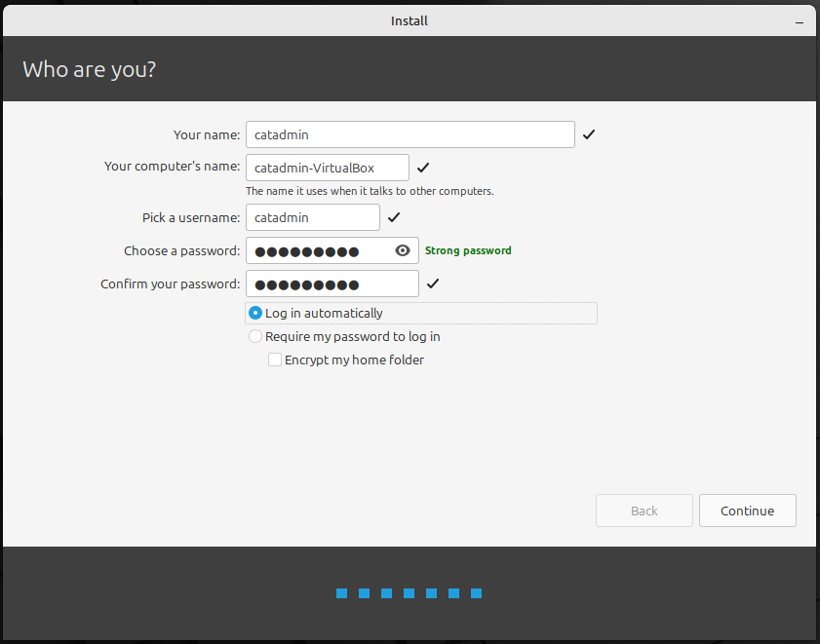Select Log in automatically option
Viewport: 820px width, 644px height.
click(256, 313)
